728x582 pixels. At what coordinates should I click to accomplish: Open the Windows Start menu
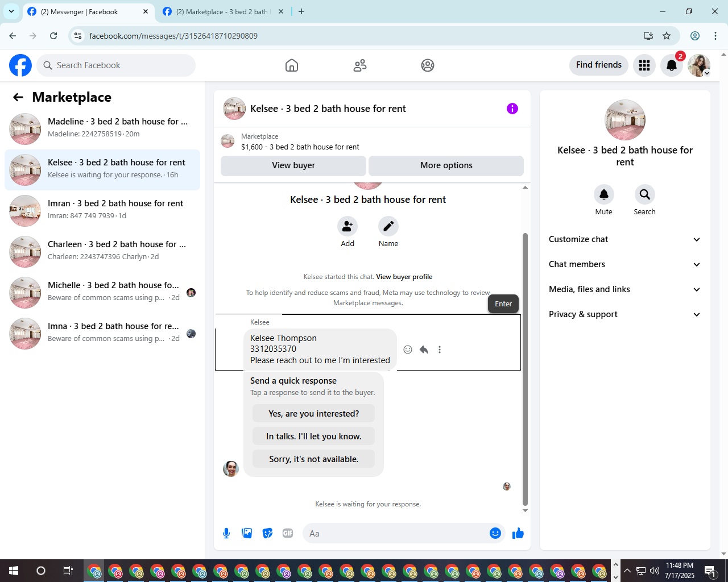[x=14, y=571]
